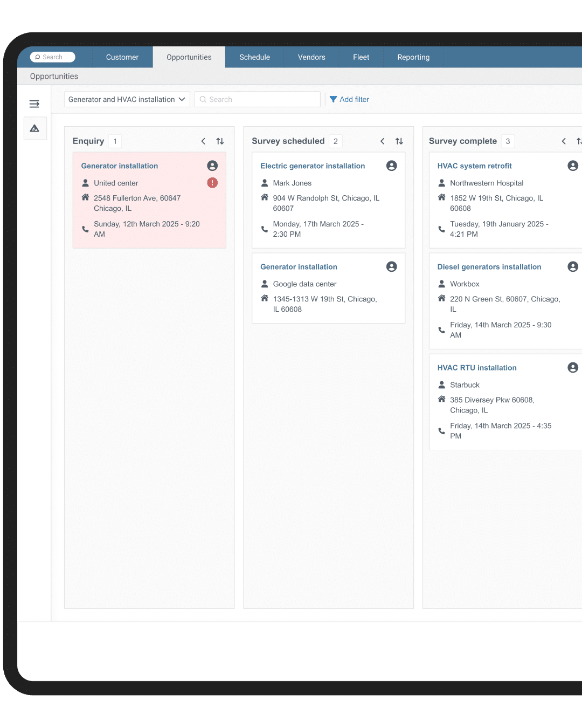Viewport: 582px width, 728px height.
Task: Sort cards in the Enquiry column
Action: click(x=220, y=141)
